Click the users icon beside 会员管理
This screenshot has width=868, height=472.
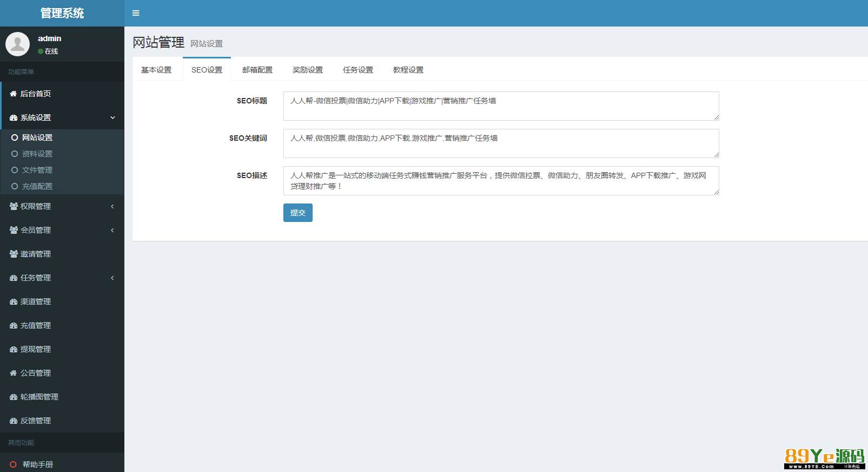point(14,230)
